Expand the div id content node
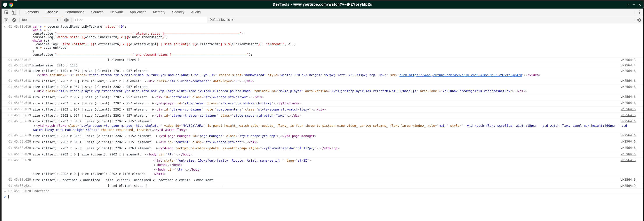This screenshot has width=644, height=221. (156, 142)
